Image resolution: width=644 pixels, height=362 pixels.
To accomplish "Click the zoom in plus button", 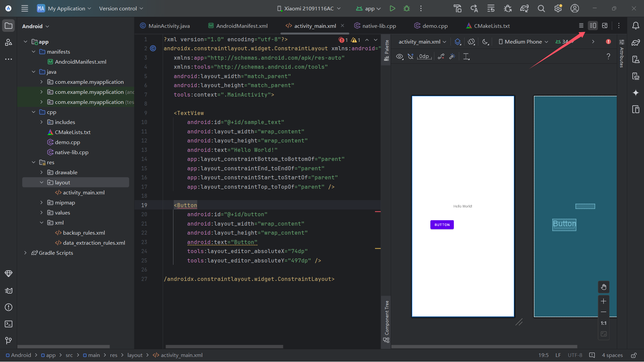I will [x=603, y=301].
